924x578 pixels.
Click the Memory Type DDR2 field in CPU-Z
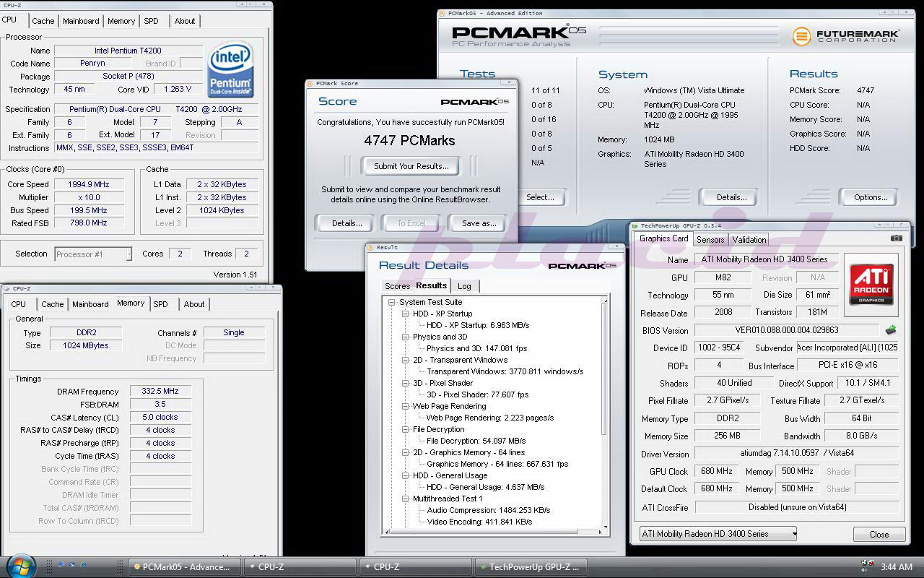click(86, 332)
